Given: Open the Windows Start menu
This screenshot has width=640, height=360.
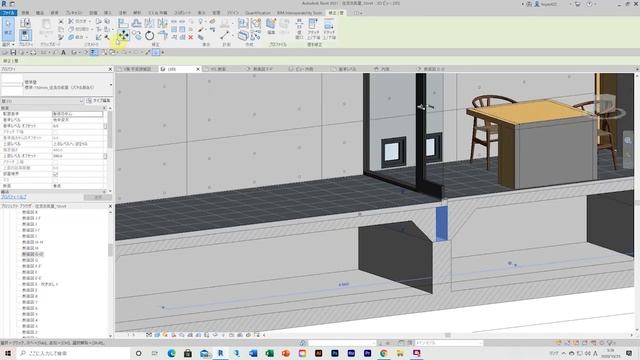Looking at the screenshot, I should coord(8,353).
